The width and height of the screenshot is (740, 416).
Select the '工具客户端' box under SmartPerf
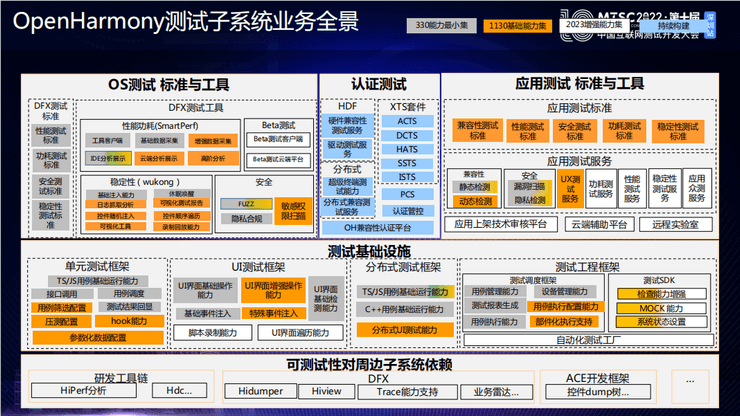pyautogui.click(x=108, y=140)
